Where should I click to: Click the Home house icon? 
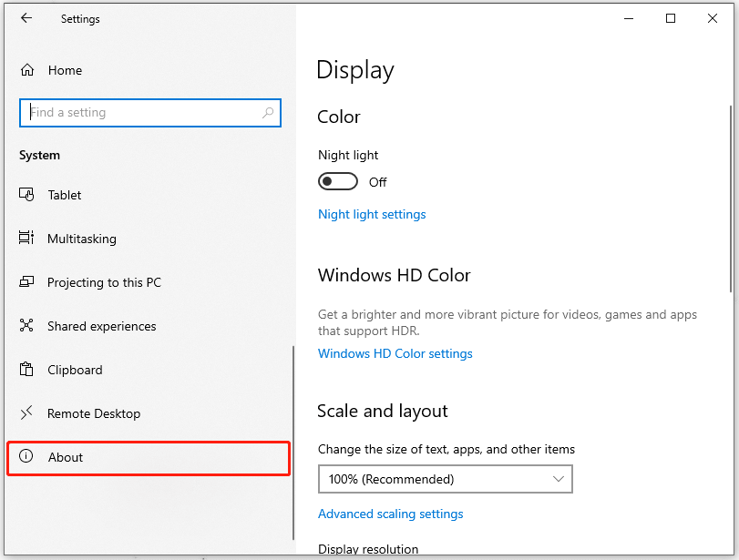pos(27,70)
